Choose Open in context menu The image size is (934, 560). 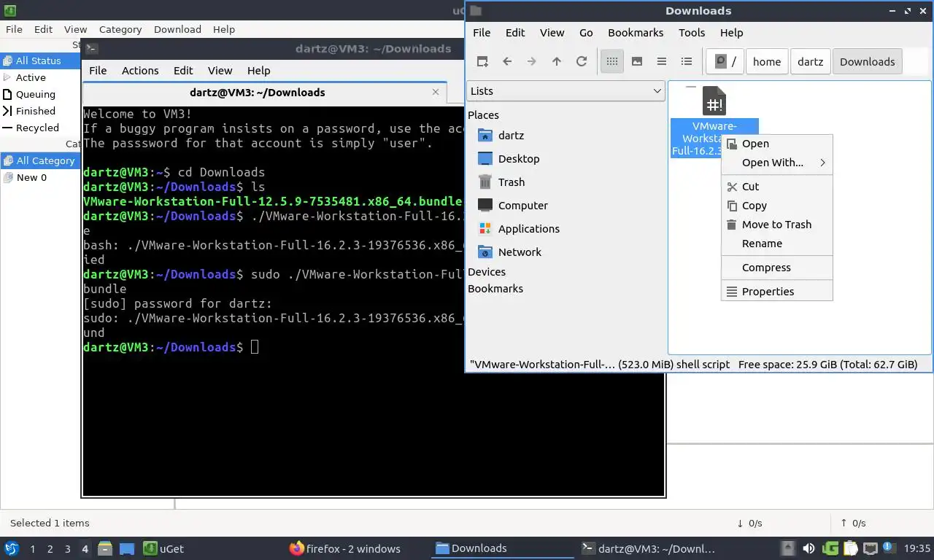click(x=776, y=144)
